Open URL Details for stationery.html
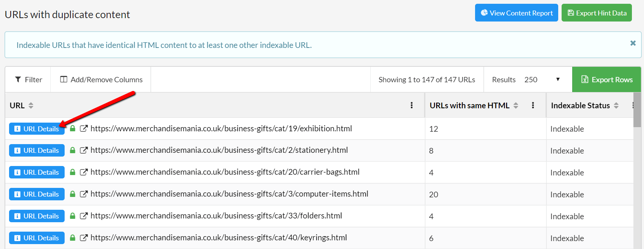644x249 pixels. (x=37, y=151)
